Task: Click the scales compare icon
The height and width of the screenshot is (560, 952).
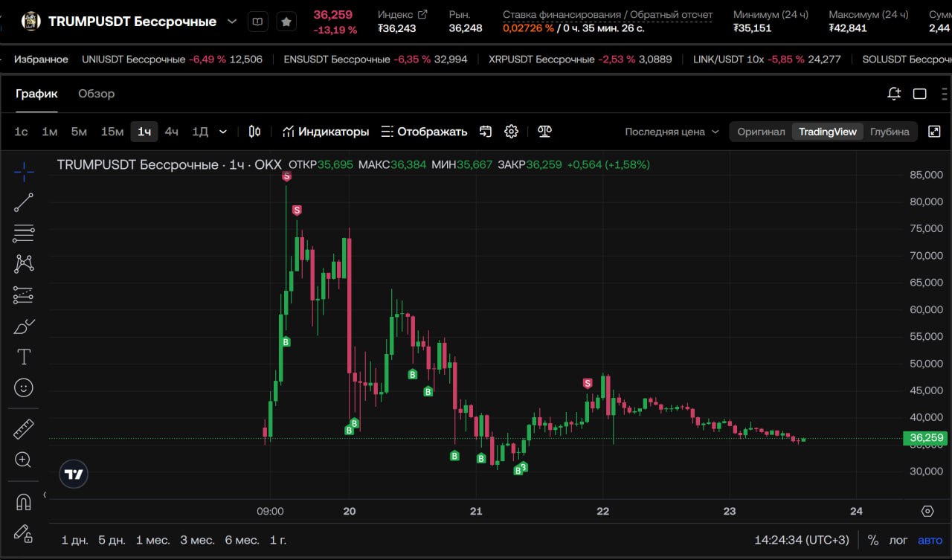Action: [545, 132]
